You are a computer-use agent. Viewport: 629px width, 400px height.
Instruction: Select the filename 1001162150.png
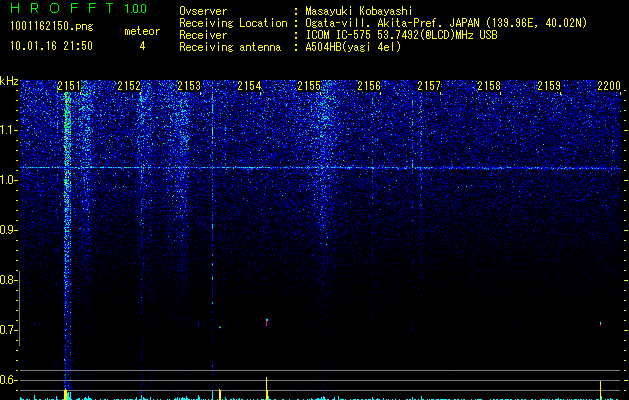click(x=52, y=26)
